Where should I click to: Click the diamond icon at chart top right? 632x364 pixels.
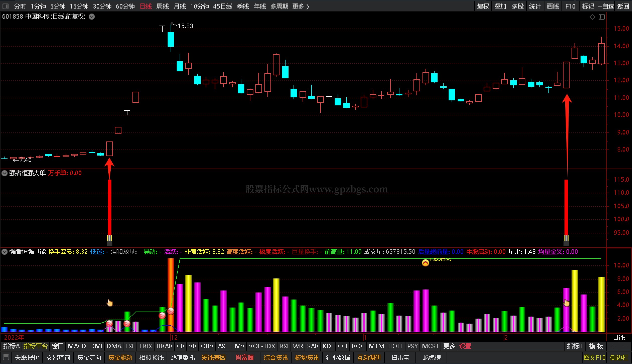pyautogui.click(x=592, y=17)
